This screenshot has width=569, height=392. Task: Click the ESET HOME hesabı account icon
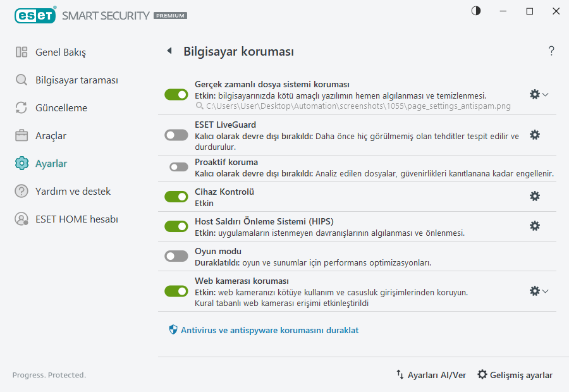(20, 219)
